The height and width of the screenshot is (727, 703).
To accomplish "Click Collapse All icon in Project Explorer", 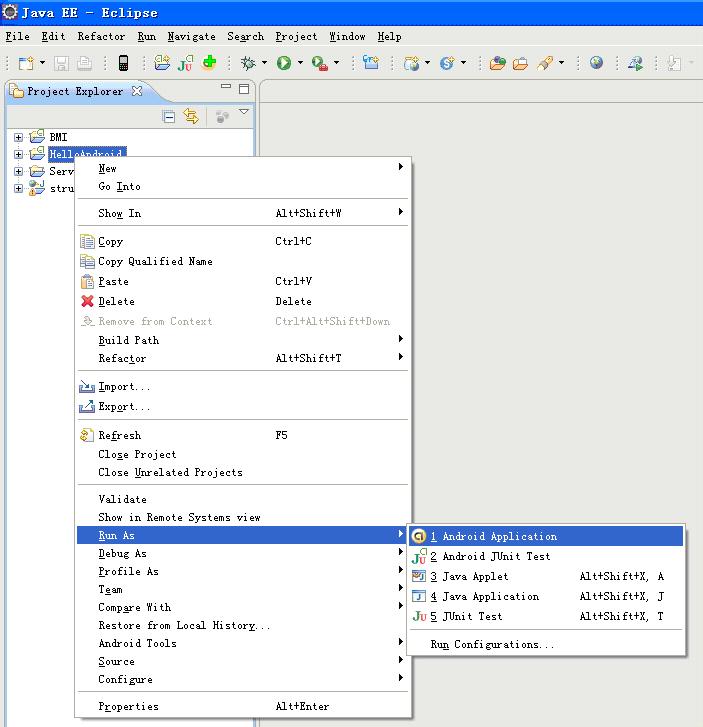I will (169, 117).
